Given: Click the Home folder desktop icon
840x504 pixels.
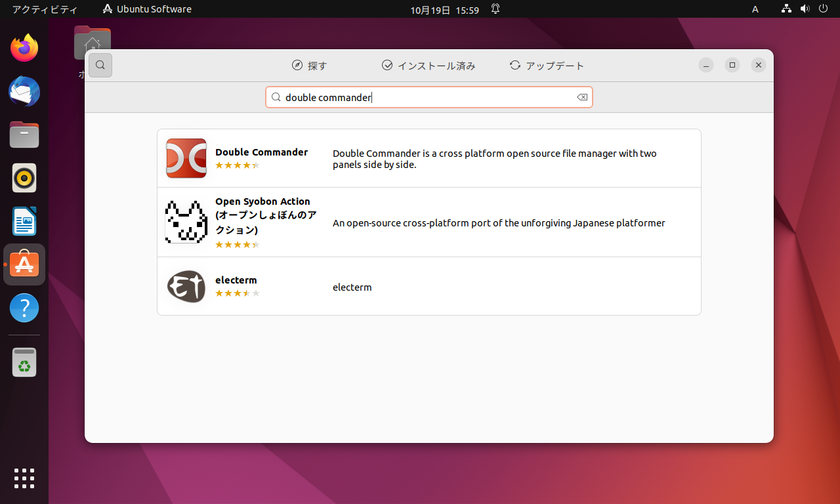Looking at the screenshot, I should (x=92, y=43).
